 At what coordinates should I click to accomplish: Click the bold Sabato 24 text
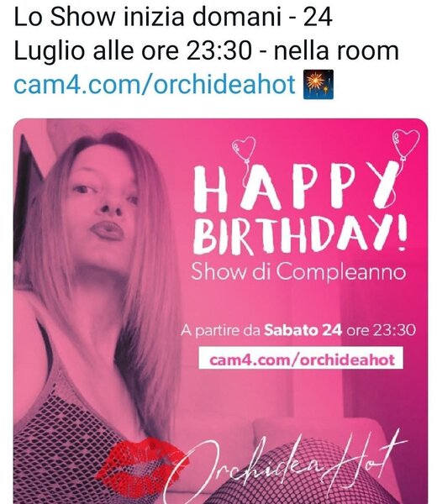303,330
